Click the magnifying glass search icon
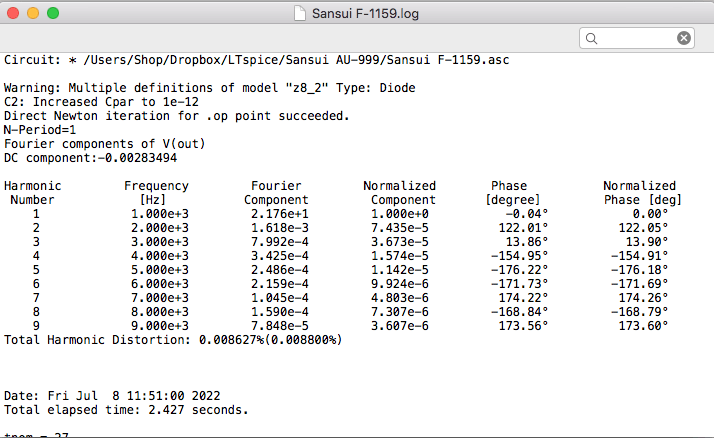The height and width of the screenshot is (438, 714). click(x=591, y=38)
